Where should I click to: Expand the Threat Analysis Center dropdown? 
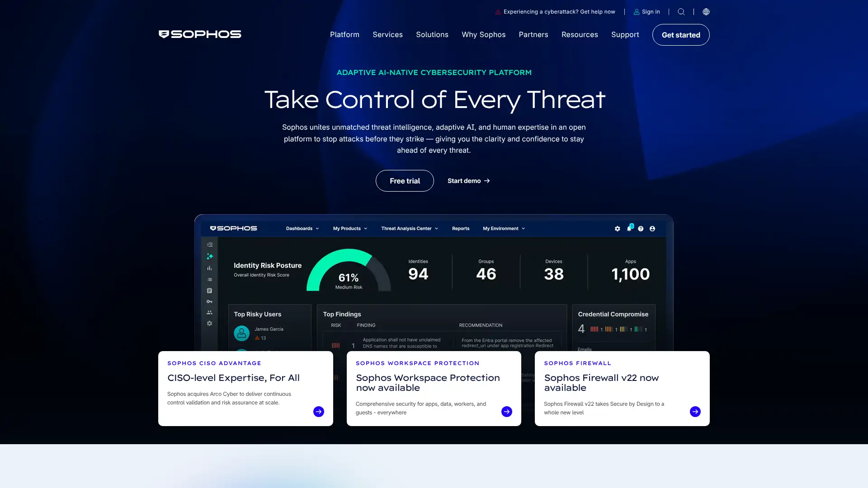(x=410, y=229)
